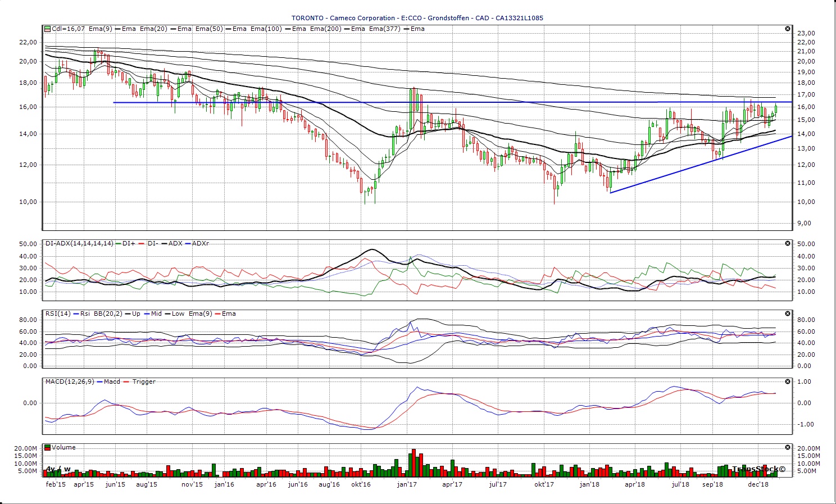The image size is (836, 504).
Task: Close the DI-ADX indicator panel
Action: 788,243
